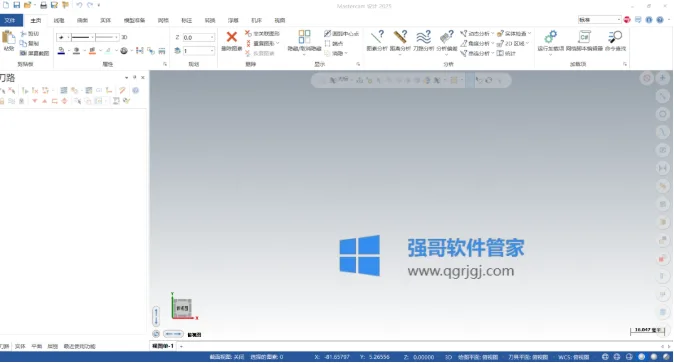The height and width of the screenshot is (363, 674).
Task: Close the 刀路 (Toolpaths) panel
Action: [x=143, y=77]
